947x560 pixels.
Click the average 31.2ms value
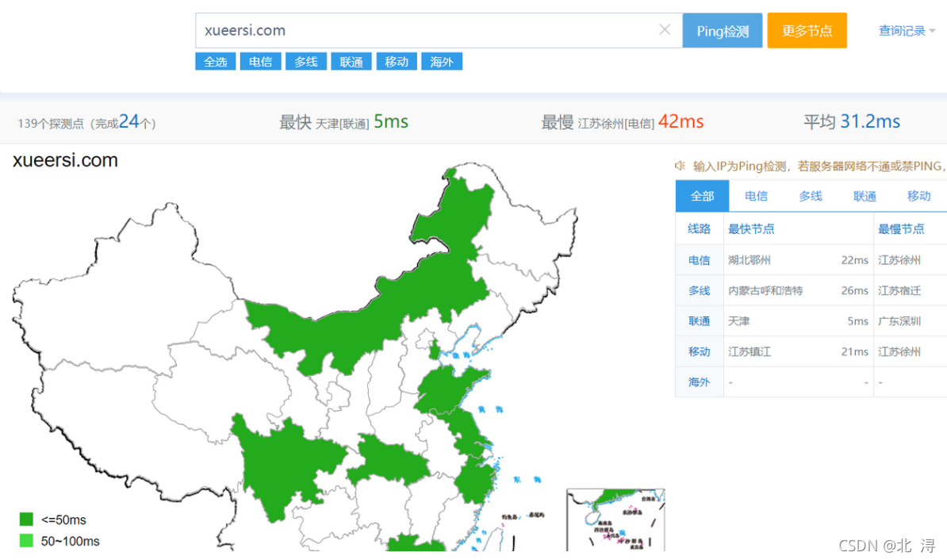(870, 121)
